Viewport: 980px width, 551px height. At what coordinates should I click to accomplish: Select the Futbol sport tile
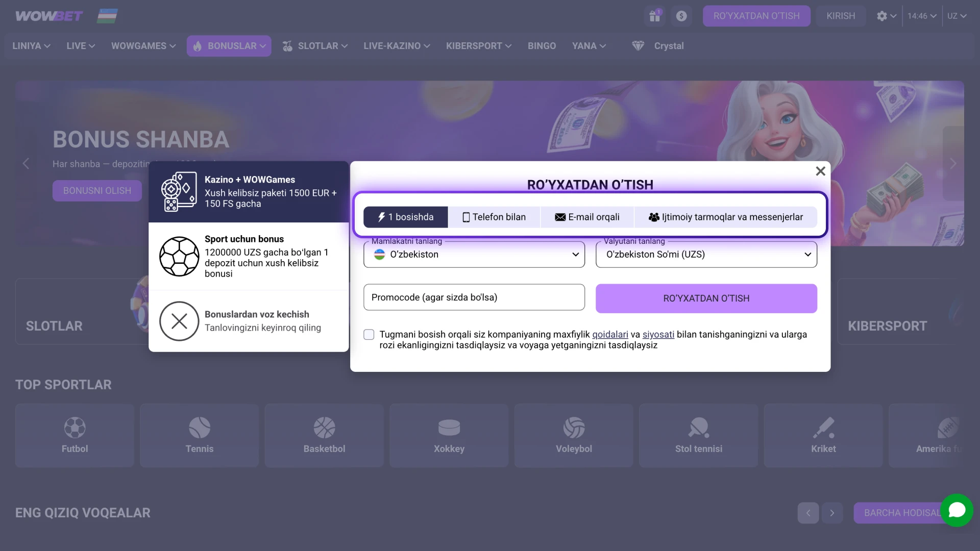(75, 435)
